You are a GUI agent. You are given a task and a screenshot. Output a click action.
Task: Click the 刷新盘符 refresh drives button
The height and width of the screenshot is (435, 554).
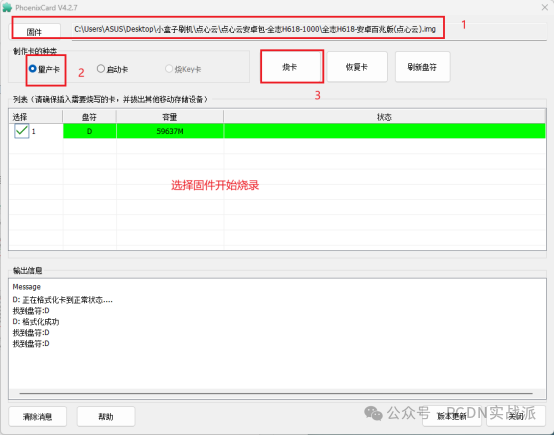(x=422, y=67)
